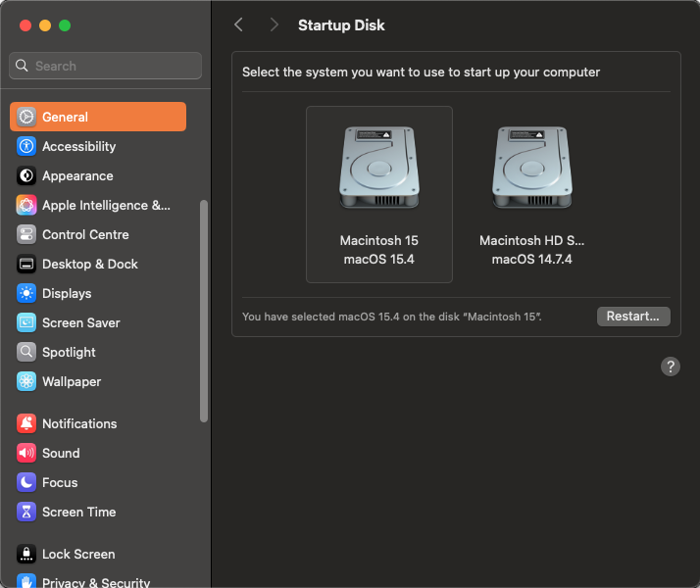The image size is (700, 588).
Task: Select Apple Intelligence icon in sidebar
Action: tap(26, 205)
